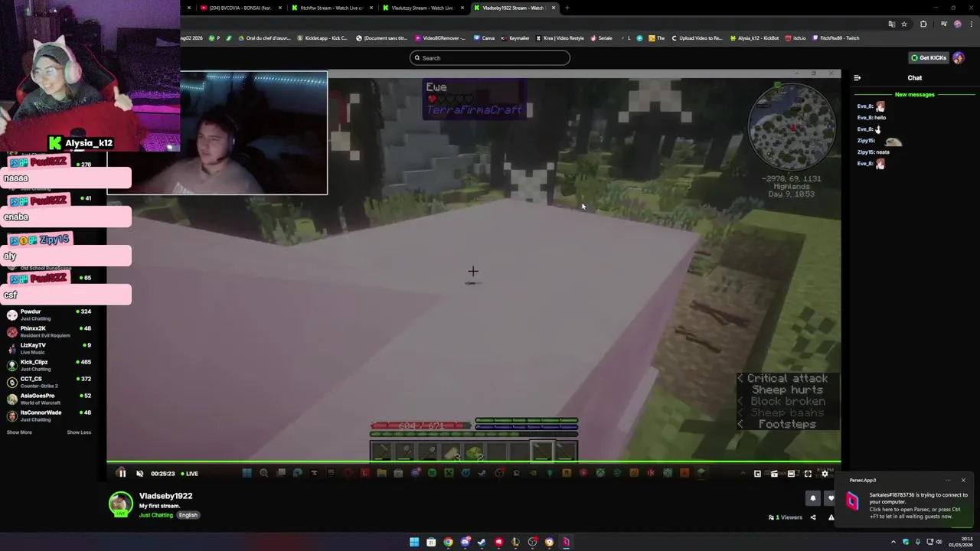
Task: Open browser extensions puzzle icon
Action: coord(923,24)
